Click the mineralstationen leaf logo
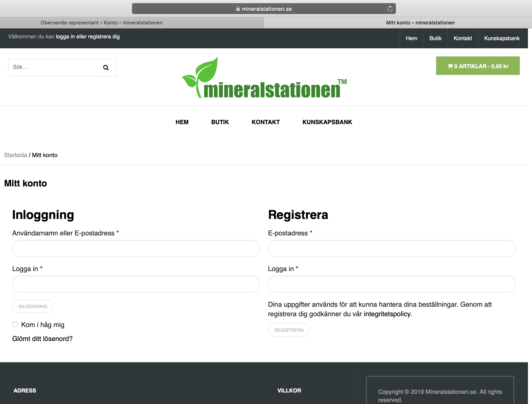The height and width of the screenshot is (404, 532). [x=264, y=77]
